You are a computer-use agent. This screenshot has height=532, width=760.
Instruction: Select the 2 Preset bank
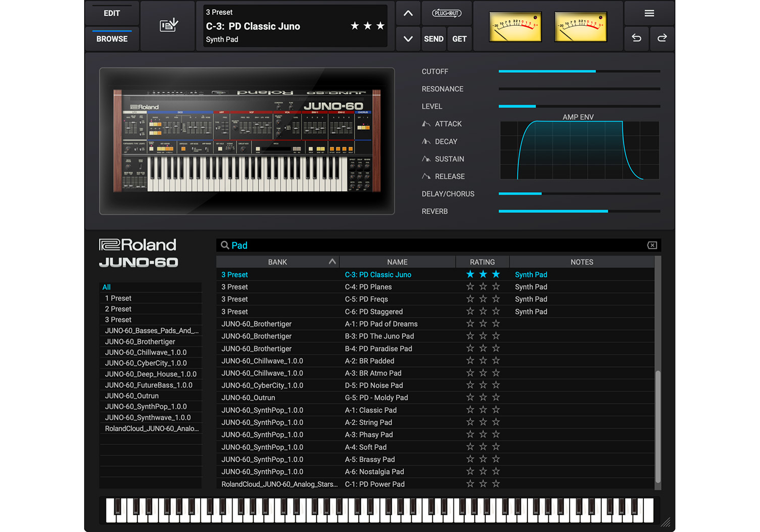click(150, 309)
